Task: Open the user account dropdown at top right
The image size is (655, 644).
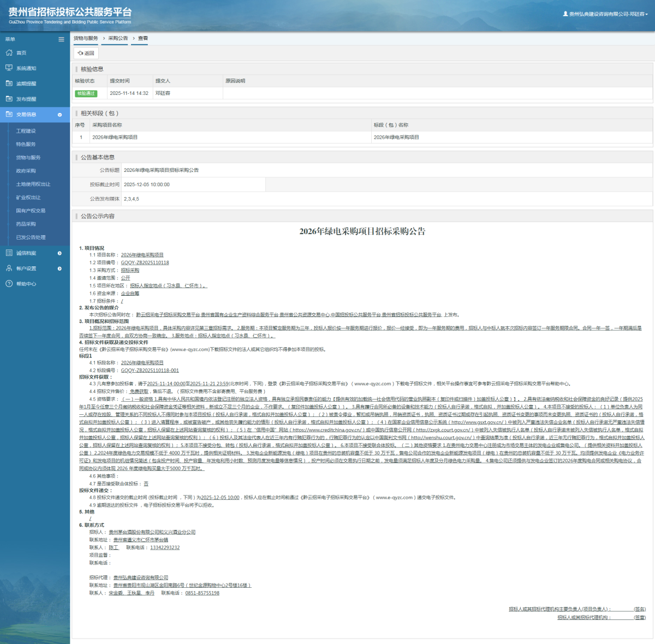Action: point(605,14)
